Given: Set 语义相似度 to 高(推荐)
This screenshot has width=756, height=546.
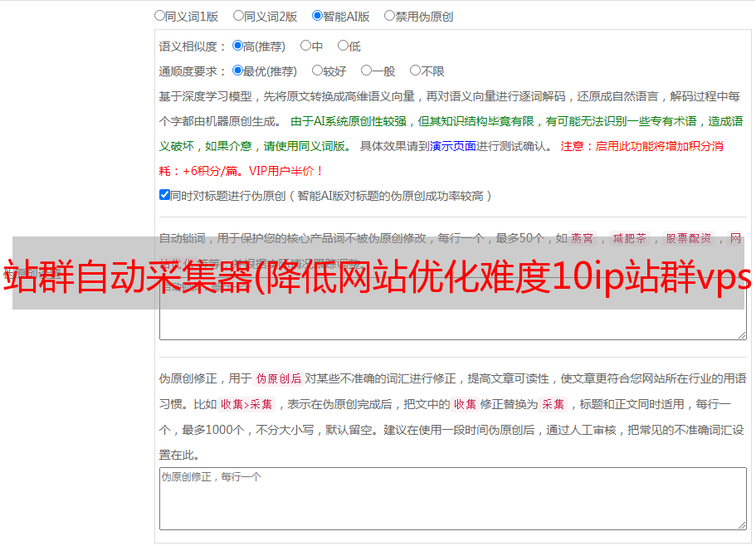Looking at the screenshot, I should point(237,46).
